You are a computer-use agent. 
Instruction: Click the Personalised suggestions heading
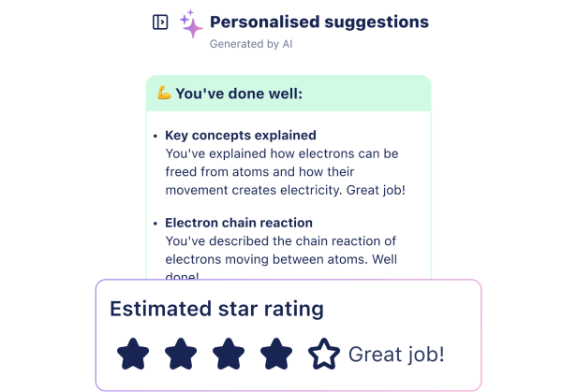[x=318, y=22]
